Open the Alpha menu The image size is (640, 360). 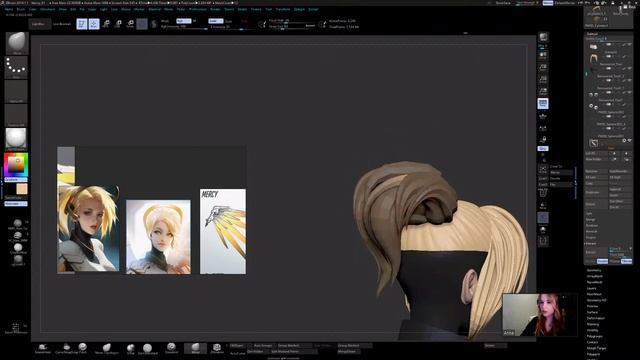coord(9,9)
